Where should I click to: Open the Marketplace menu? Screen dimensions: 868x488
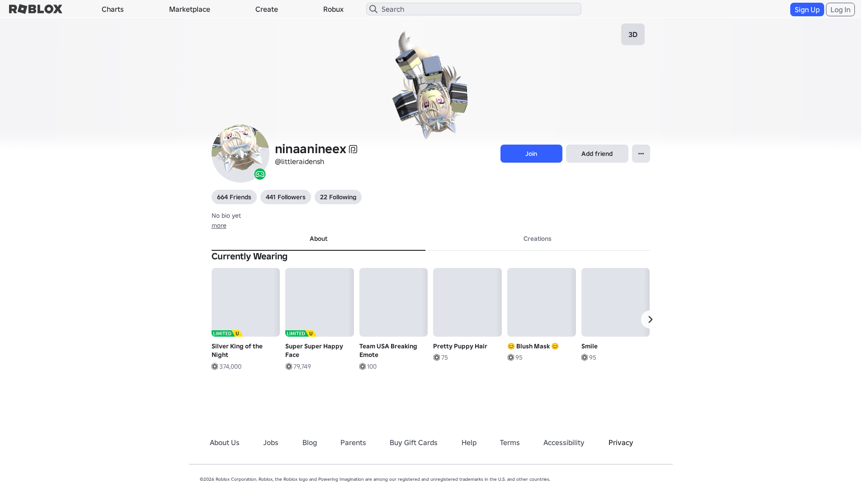(189, 9)
